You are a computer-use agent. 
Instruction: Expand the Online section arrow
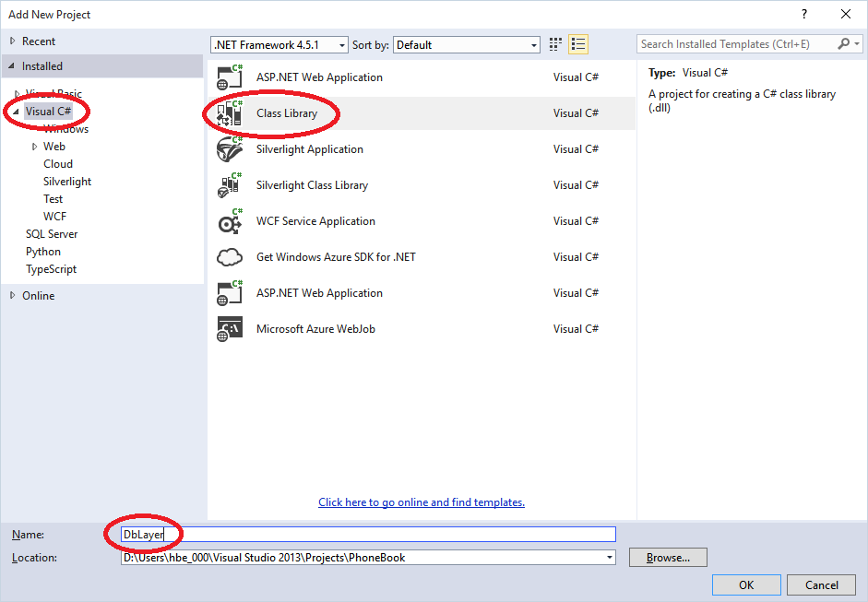tap(12, 295)
